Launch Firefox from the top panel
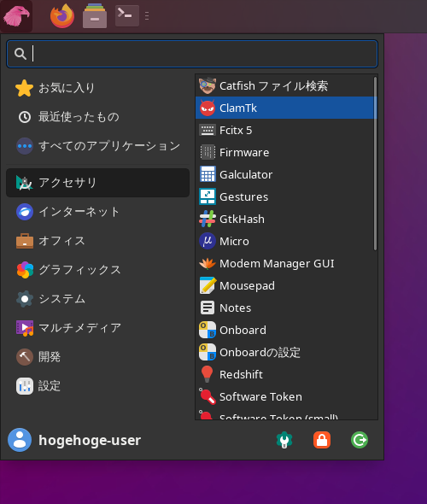 click(62, 15)
